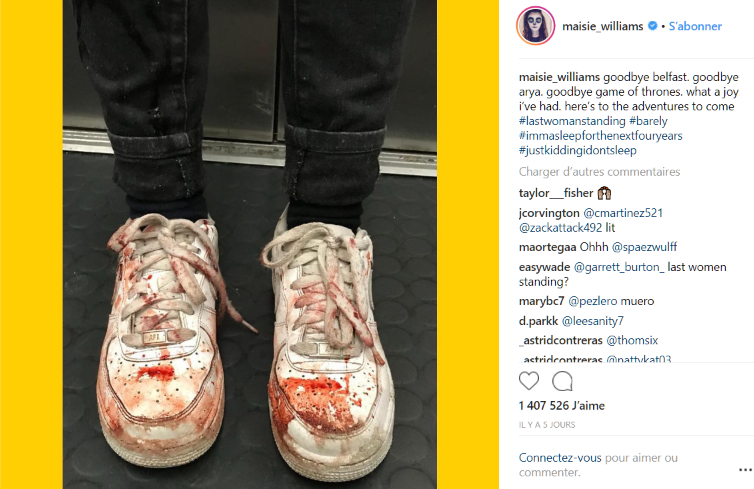The image size is (754, 489).
Task: Open the @spaezwulff mention
Action: (x=644, y=247)
